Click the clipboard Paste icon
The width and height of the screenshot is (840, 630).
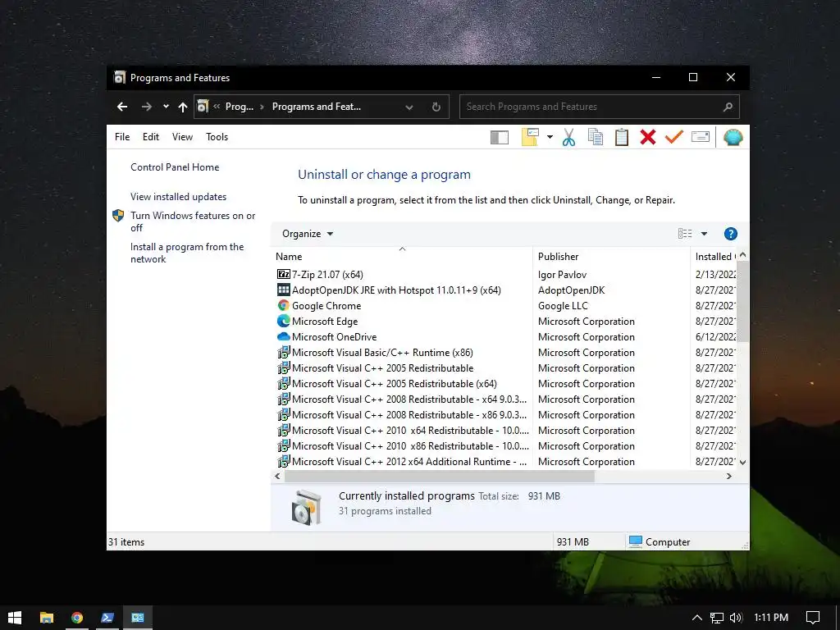[x=622, y=137]
